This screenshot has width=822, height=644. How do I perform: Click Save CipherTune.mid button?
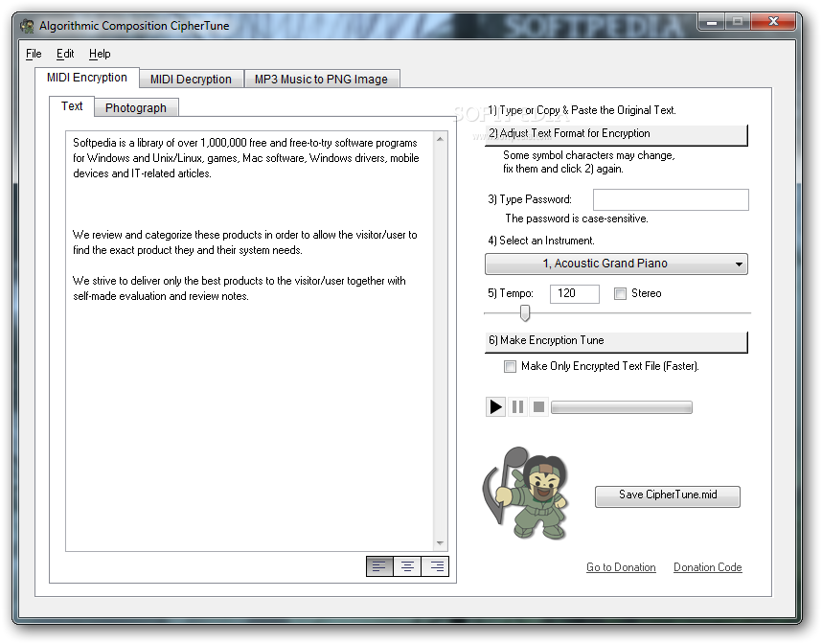coord(668,495)
